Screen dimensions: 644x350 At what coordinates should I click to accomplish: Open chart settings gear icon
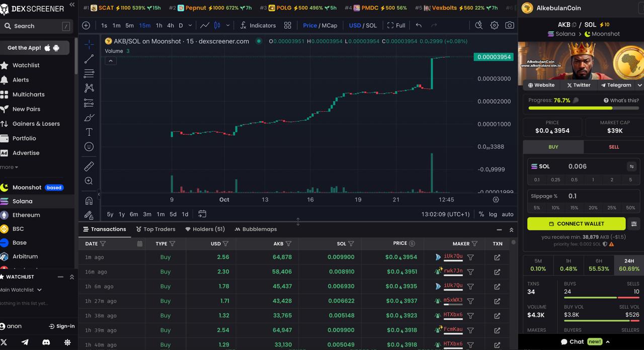(495, 25)
